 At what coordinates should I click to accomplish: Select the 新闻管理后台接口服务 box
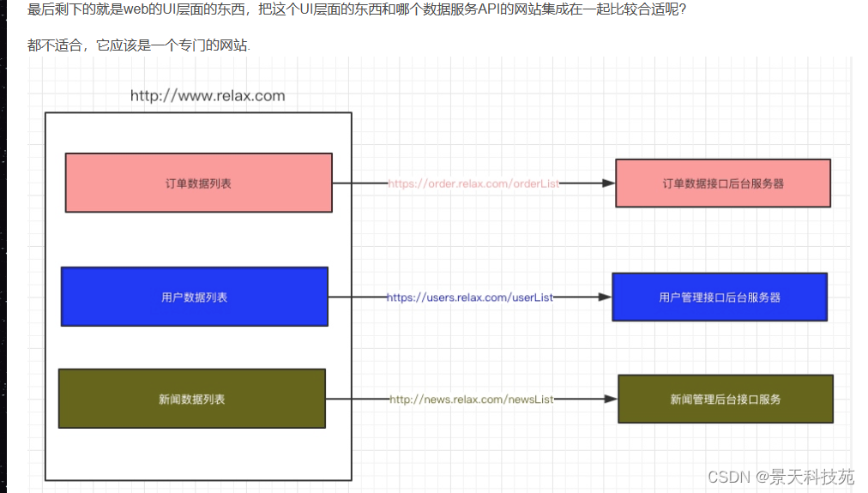pyautogui.click(x=725, y=399)
